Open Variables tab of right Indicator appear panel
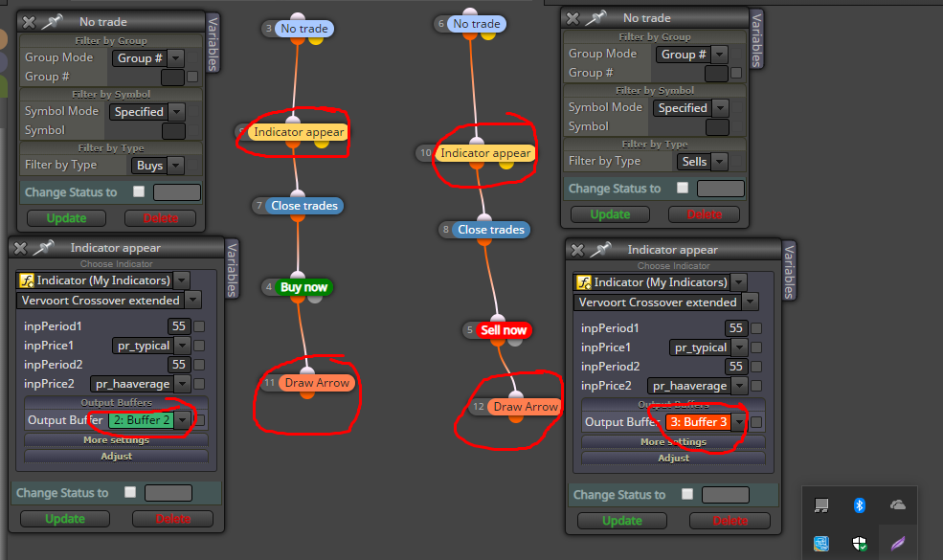The height and width of the screenshot is (560, 943). pos(789,271)
